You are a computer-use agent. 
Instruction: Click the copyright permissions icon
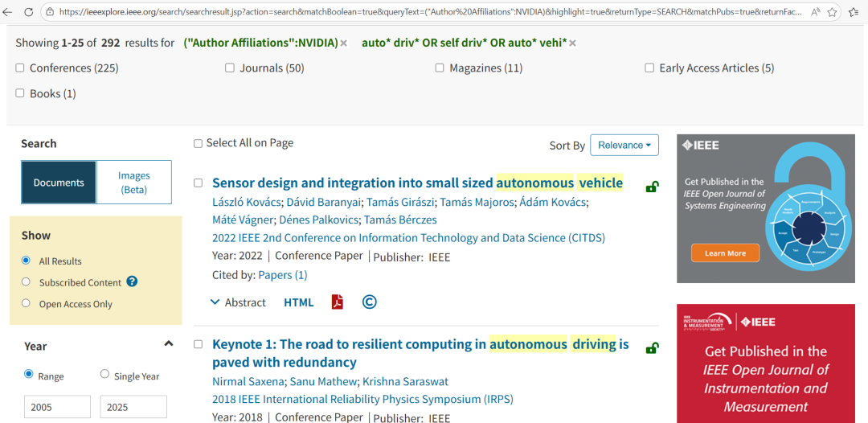pyautogui.click(x=369, y=302)
